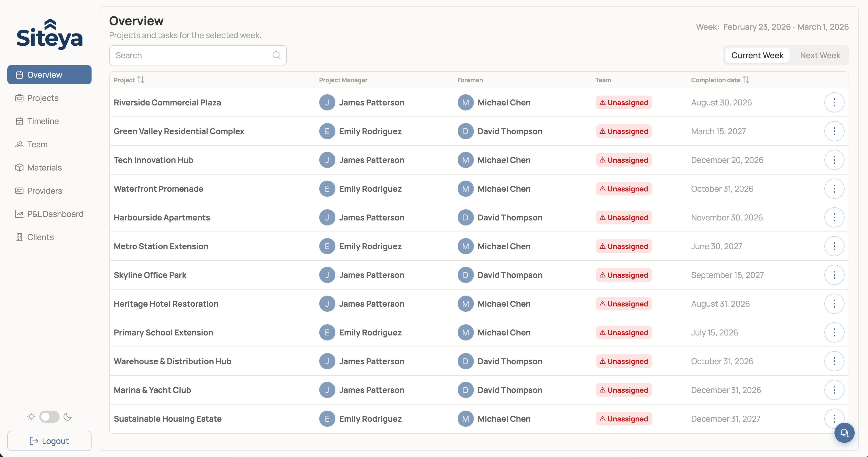Switch to Next Week view
This screenshot has height=457, width=868.
coord(820,55)
